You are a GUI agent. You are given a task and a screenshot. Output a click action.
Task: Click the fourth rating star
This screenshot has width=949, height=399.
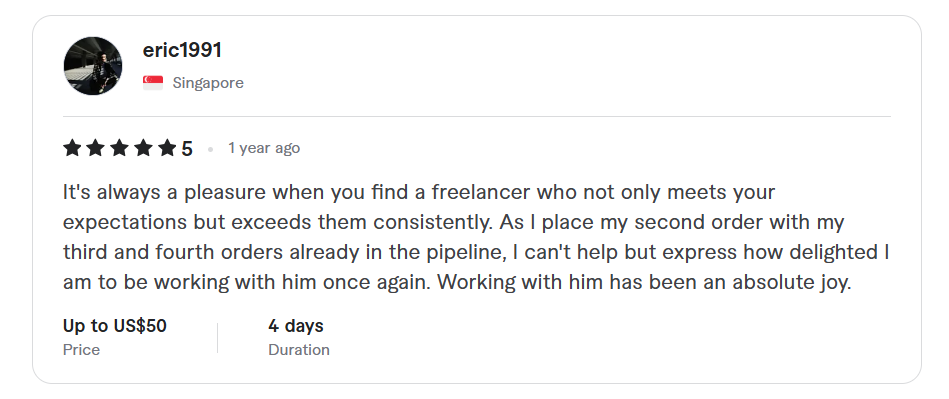tap(143, 148)
